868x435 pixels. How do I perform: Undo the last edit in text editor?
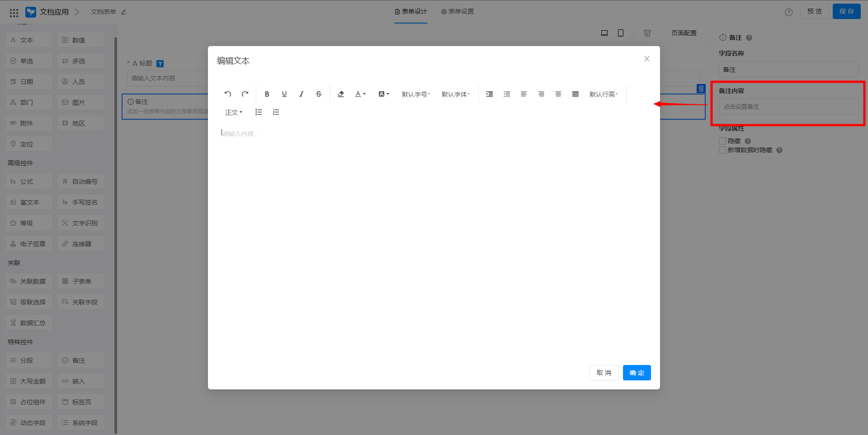228,94
